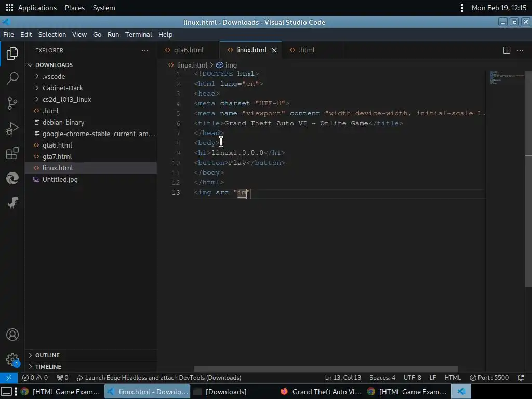Open debian-binary file in explorer

[91, 122]
